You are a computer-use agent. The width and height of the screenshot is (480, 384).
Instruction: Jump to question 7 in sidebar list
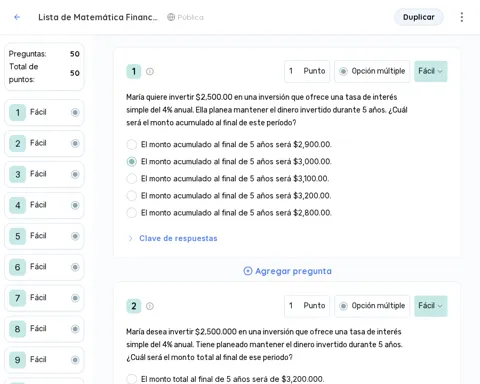(x=44, y=298)
